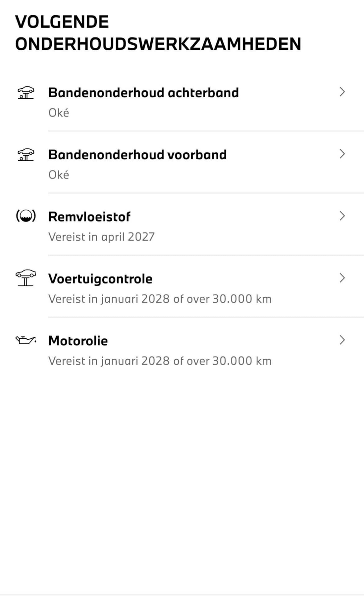
Task: Select the Bandenonderhoud achterband title
Action: click(x=143, y=93)
